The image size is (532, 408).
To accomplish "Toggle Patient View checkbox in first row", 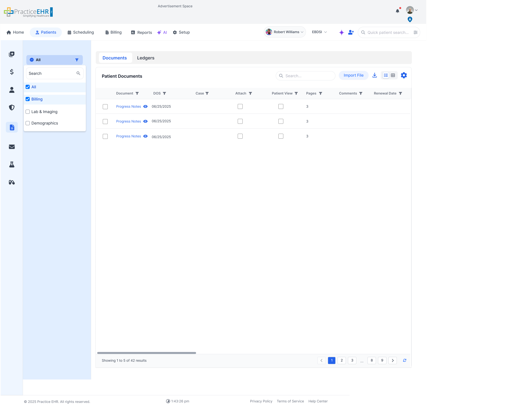I will (x=281, y=106).
